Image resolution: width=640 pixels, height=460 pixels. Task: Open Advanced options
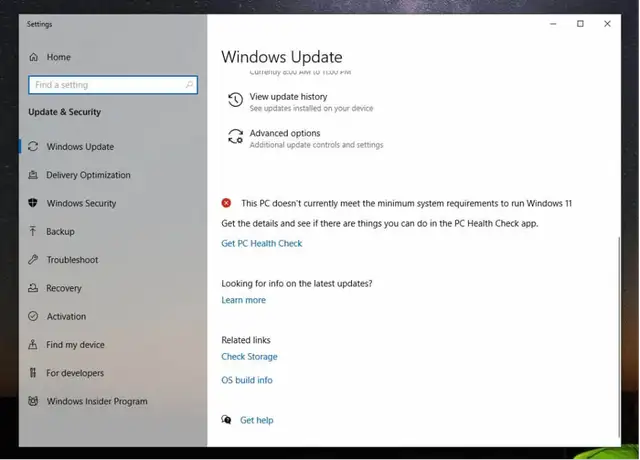point(285,133)
